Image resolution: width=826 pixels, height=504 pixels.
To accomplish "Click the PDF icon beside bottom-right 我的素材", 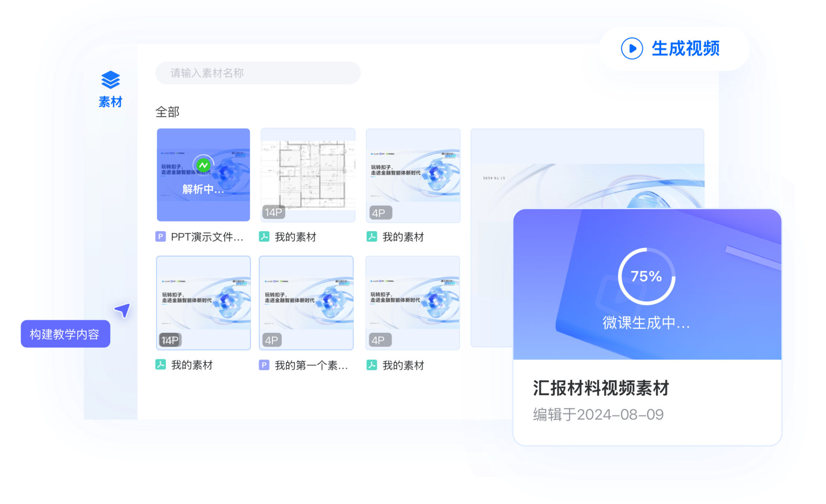I will 371,365.
